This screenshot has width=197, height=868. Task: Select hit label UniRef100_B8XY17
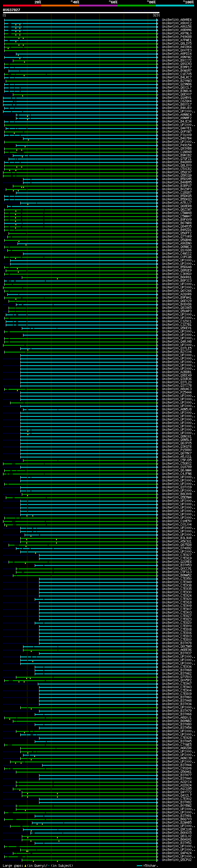click(177, 104)
